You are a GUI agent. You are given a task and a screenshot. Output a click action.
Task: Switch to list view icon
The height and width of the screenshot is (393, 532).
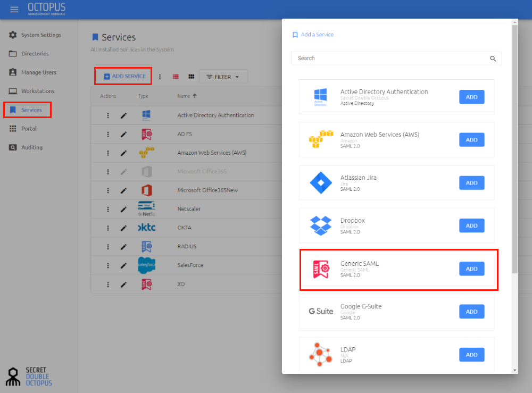click(176, 77)
